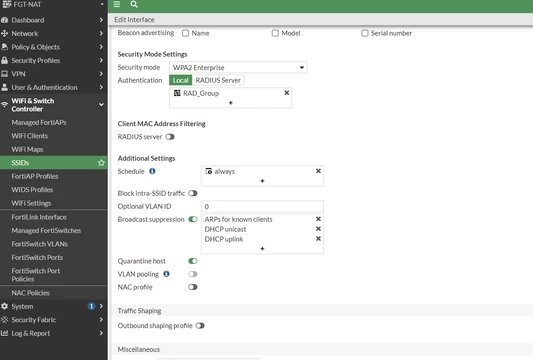Toggle the RADIUS server MAC filtering switch
The height and width of the screenshot is (360, 533).
tap(170, 137)
